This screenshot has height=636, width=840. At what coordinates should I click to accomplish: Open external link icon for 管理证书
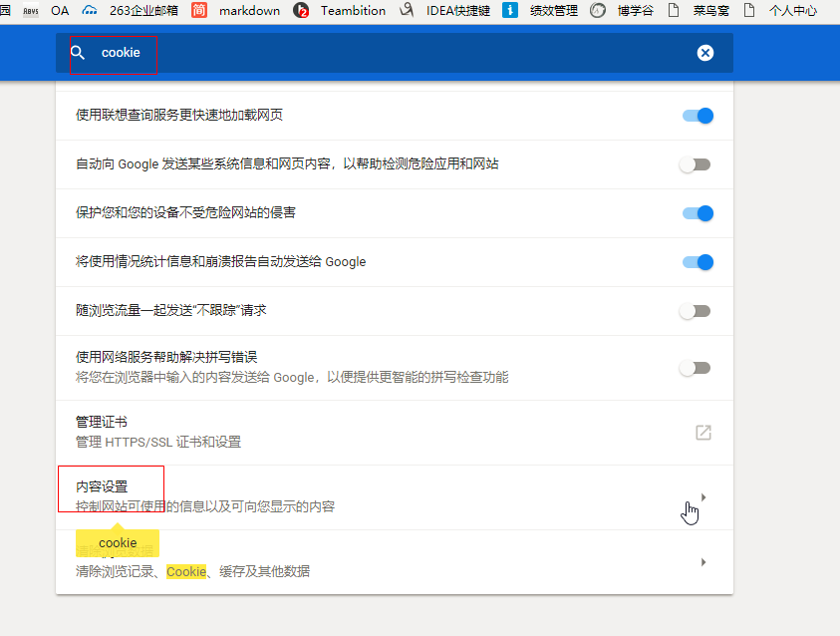coord(702,433)
